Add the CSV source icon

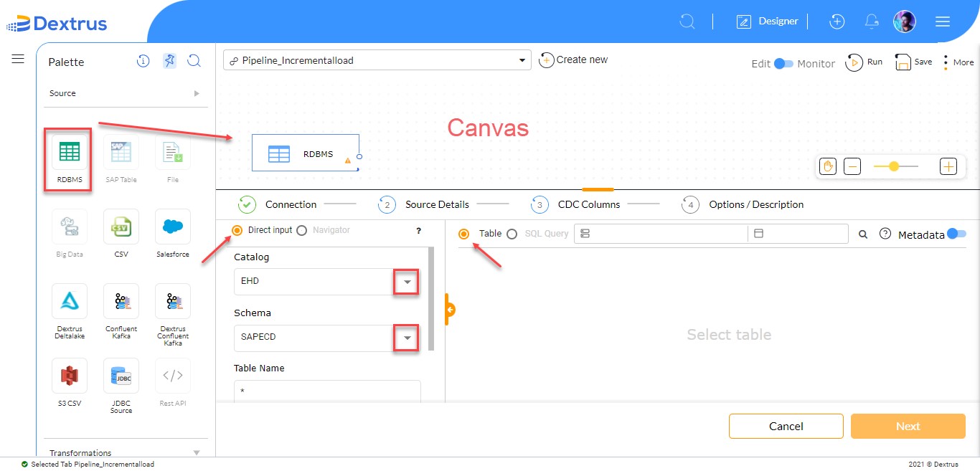(x=121, y=227)
